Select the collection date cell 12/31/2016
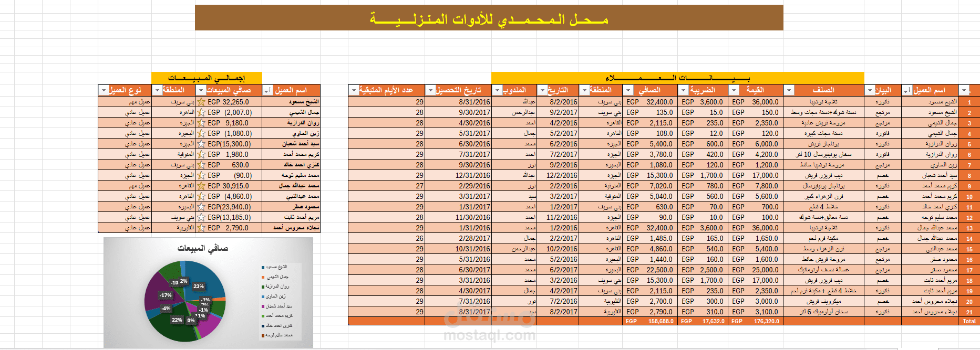 tap(458, 175)
